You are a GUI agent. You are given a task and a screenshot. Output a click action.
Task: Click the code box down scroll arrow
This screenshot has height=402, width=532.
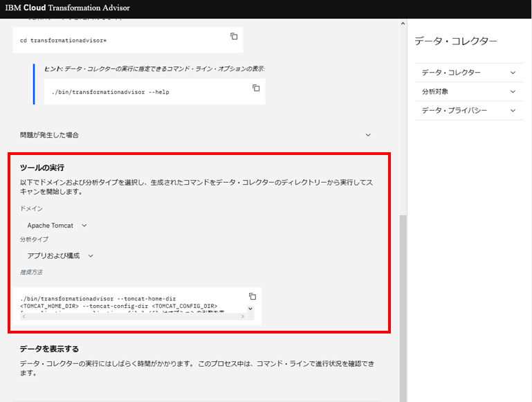tap(250, 309)
